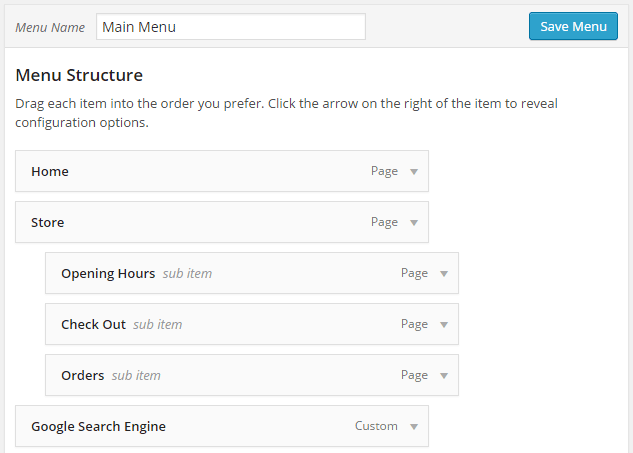Click the Menu Structure heading

click(79, 75)
